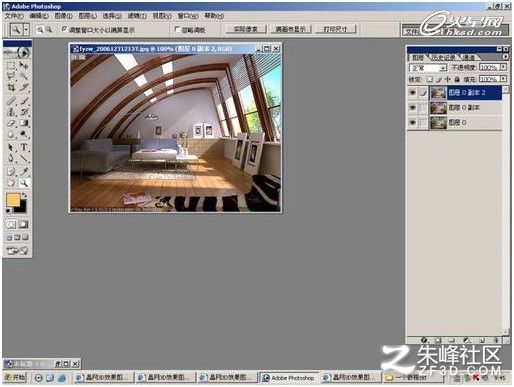Toggle resize windows to fit checkbox

64,29
